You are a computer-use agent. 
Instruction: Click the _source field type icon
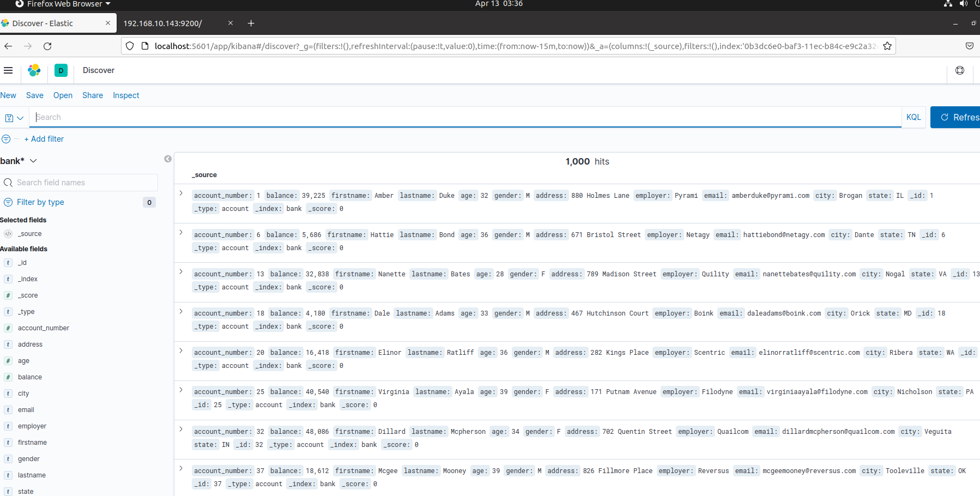coord(8,234)
